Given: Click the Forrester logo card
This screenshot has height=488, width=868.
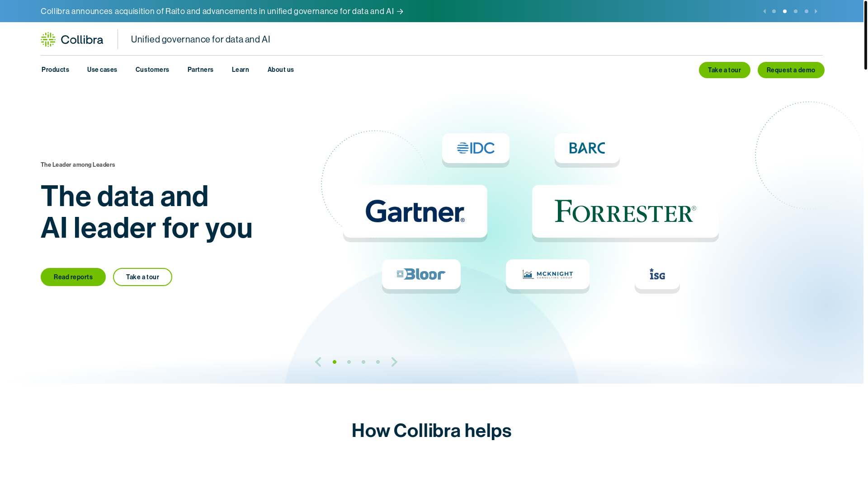Looking at the screenshot, I should point(625,211).
